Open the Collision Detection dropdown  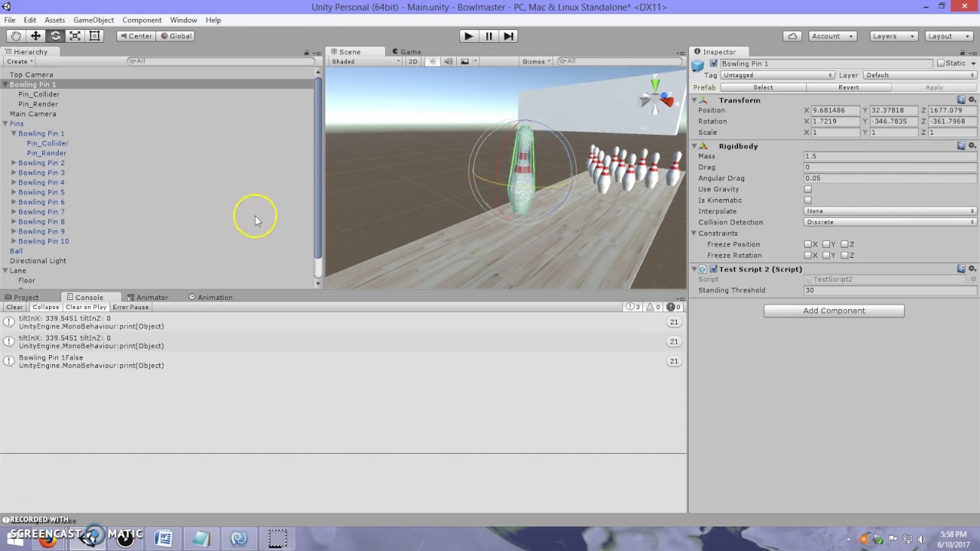pos(890,222)
